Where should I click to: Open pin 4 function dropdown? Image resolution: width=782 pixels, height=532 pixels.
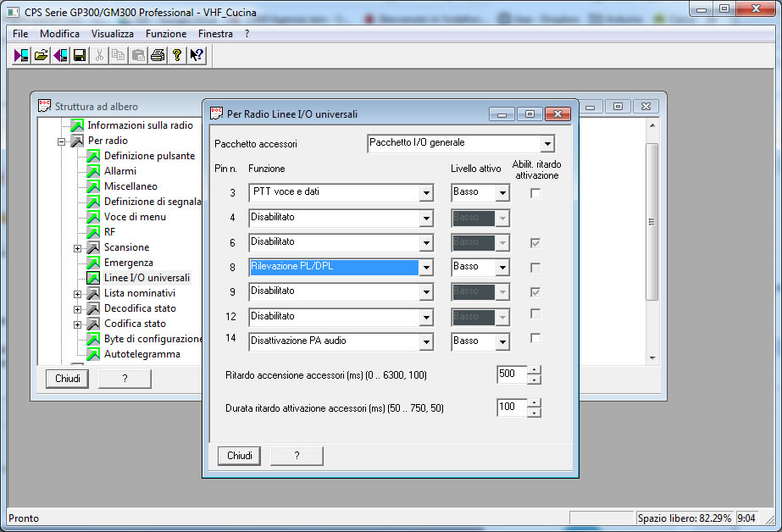coord(426,218)
